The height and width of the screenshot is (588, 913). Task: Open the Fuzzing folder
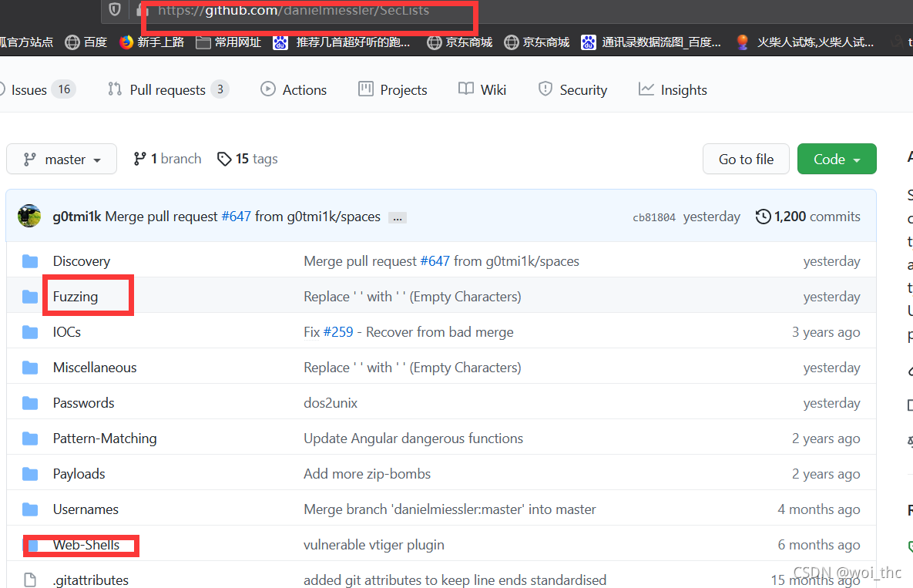point(76,297)
